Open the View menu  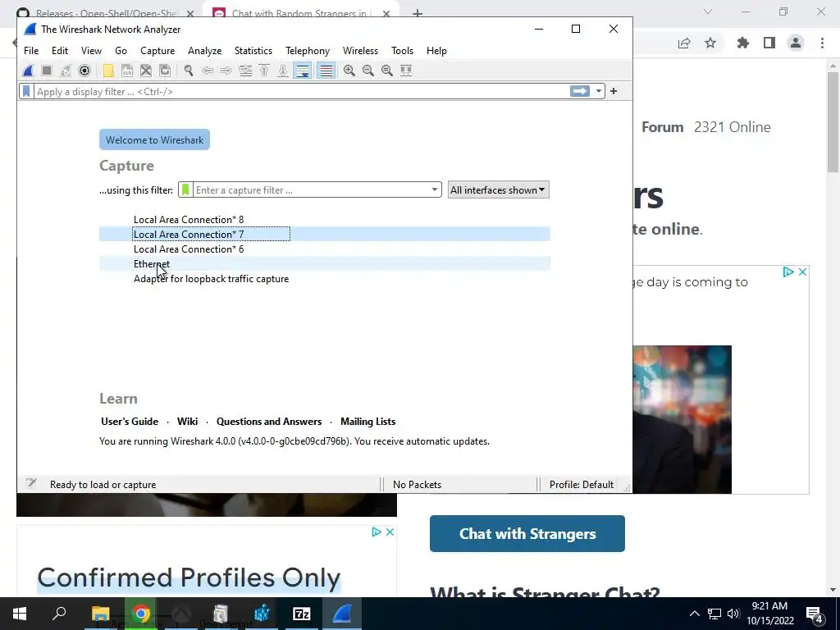[x=91, y=50]
